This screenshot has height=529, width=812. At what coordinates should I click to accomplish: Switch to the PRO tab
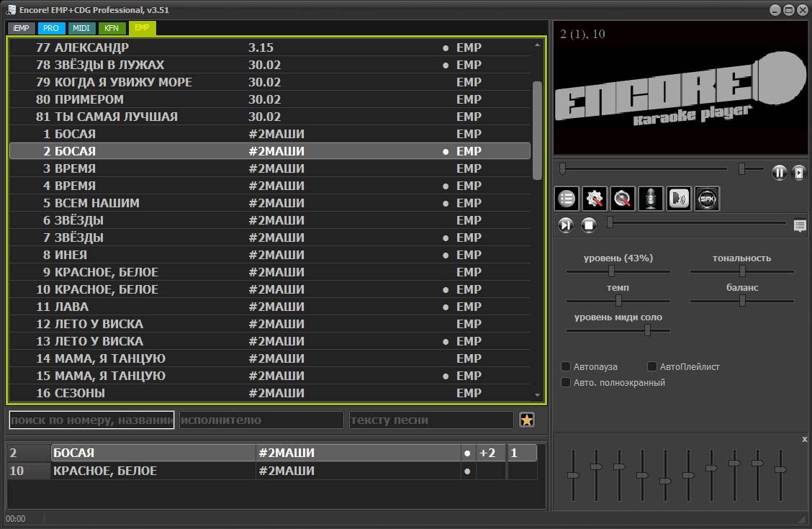click(50, 28)
